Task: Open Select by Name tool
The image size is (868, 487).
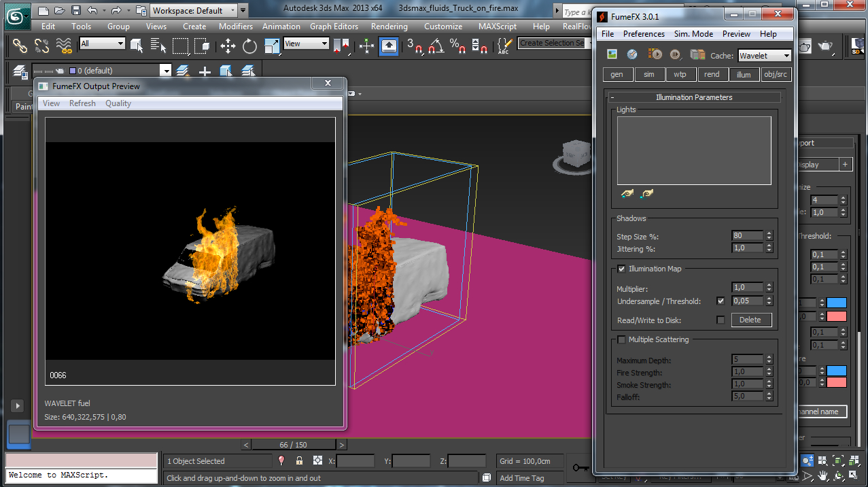Action: pos(158,46)
